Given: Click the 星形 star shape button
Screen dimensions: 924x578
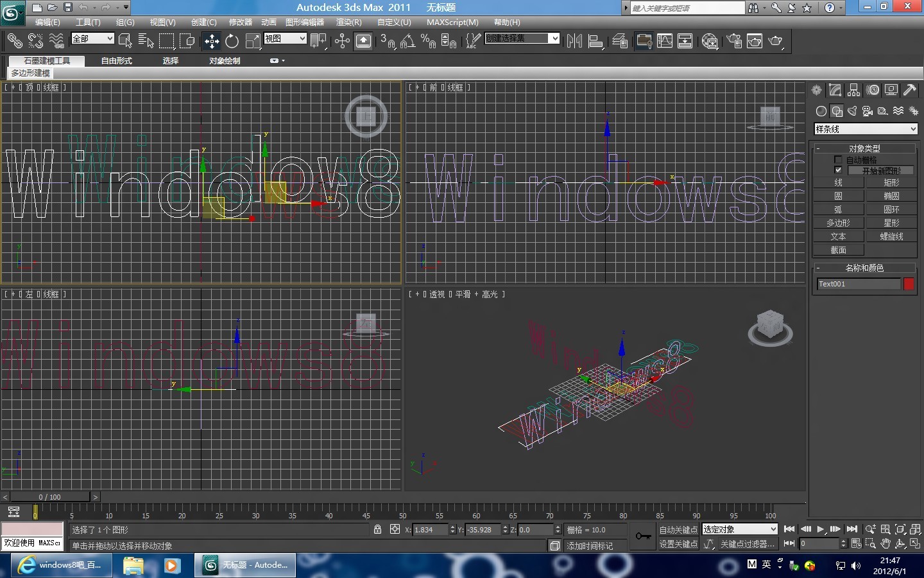Looking at the screenshot, I should pos(891,223).
